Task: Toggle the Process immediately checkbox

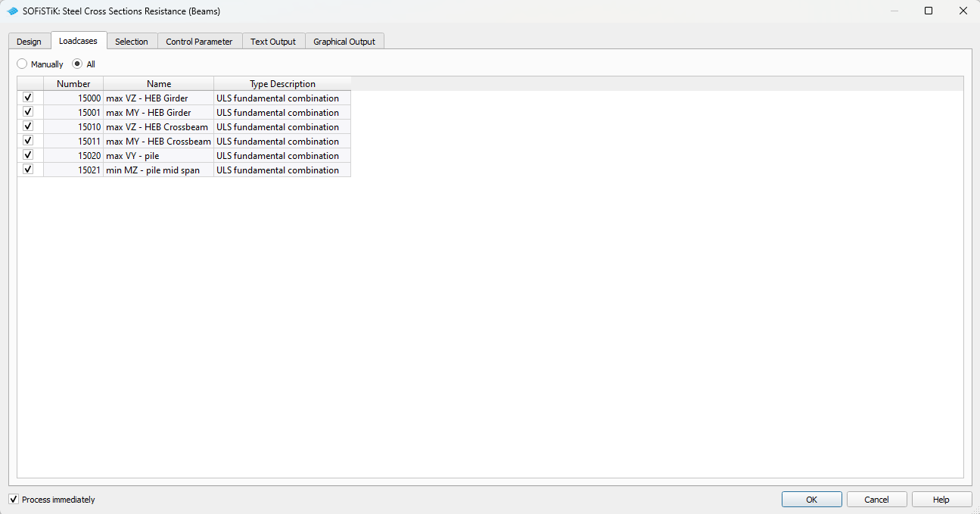Action: click(x=14, y=500)
